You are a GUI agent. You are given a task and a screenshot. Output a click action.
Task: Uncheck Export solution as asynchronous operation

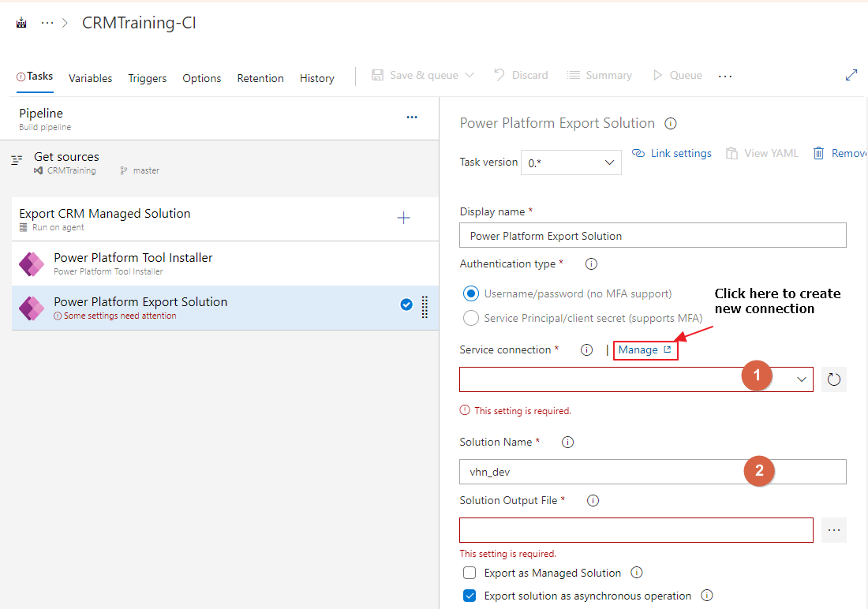(470, 596)
